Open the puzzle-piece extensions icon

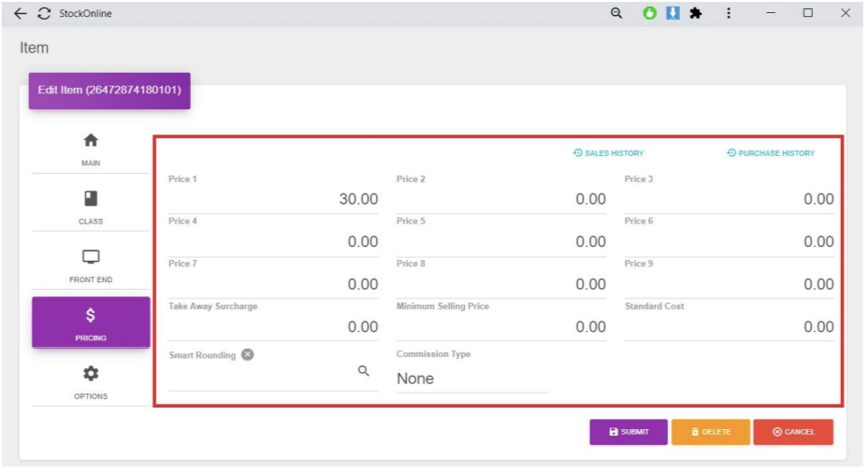[695, 13]
